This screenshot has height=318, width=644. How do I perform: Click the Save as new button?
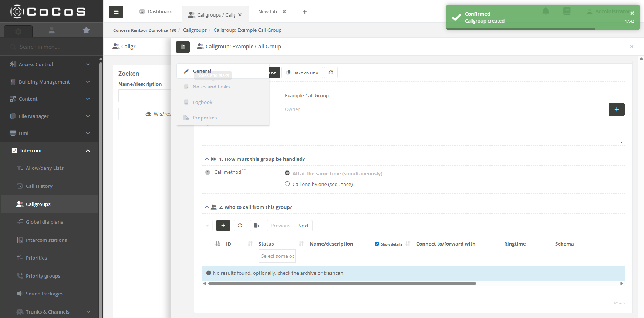[x=302, y=72]
